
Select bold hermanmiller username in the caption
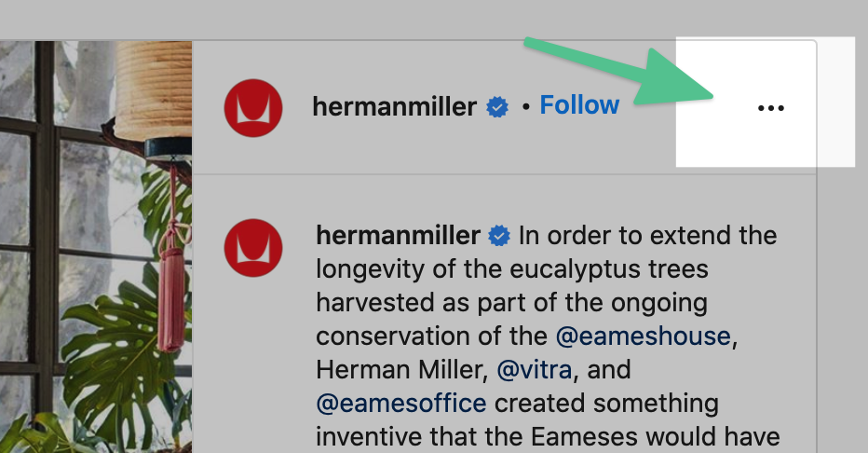(x=398, y=236)
